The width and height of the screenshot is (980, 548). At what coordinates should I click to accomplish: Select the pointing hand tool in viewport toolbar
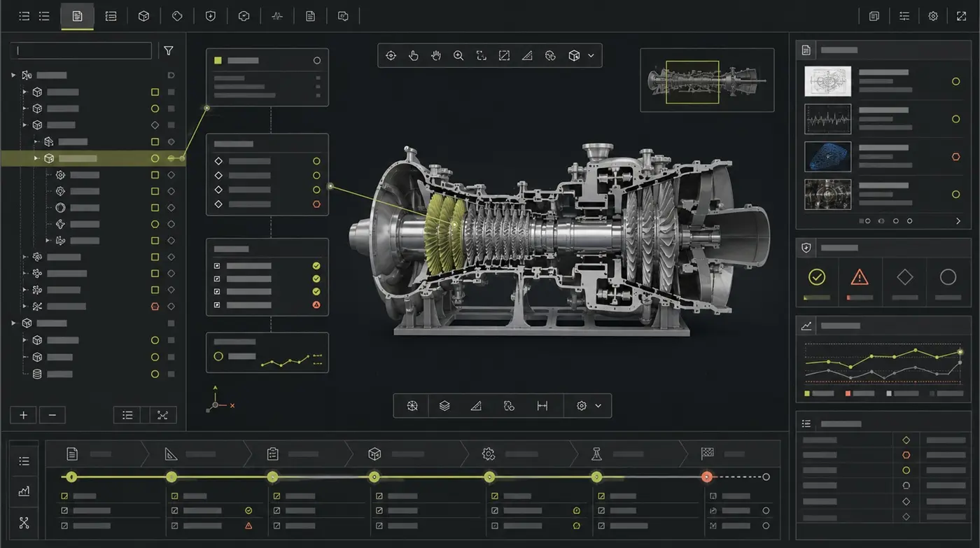coord(414,55)
